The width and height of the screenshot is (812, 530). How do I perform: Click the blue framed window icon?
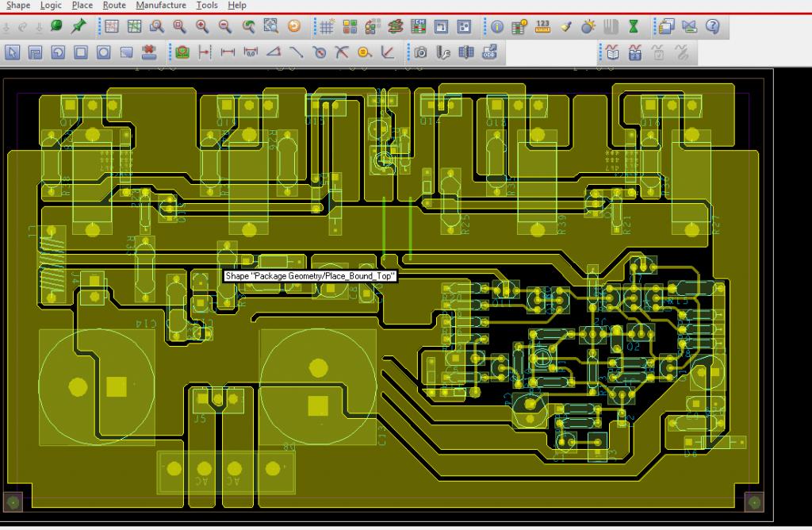pos(441,26)
